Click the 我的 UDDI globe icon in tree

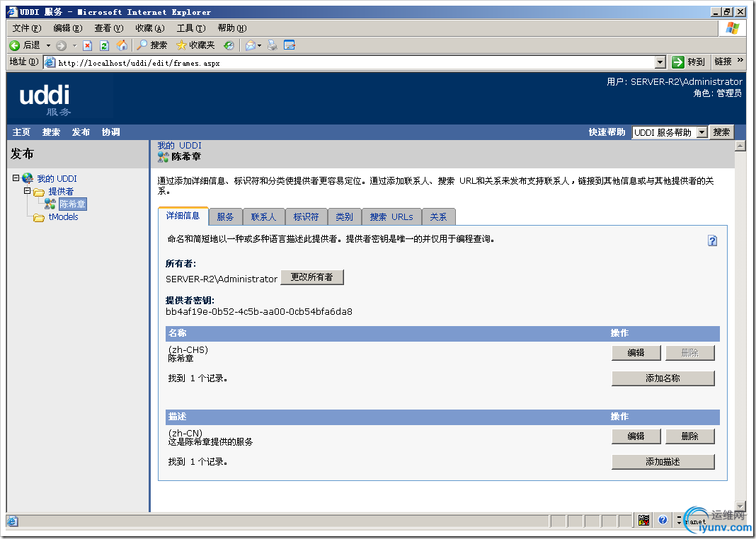pyautogui.click(x=28, y=178)
